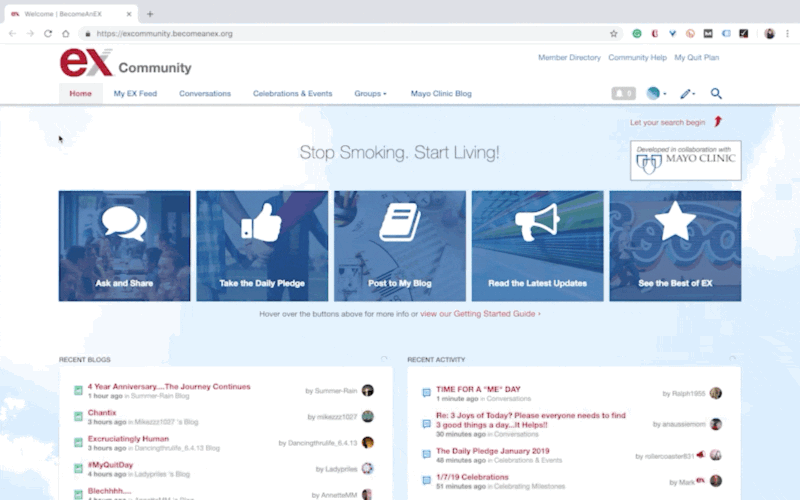Open the user avatar menu

(656, 93)
